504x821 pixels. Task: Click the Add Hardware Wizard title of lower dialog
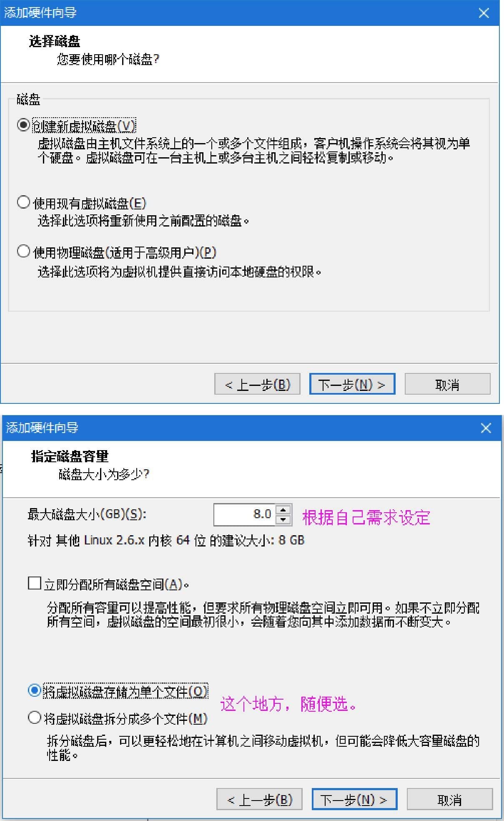pyautogui.click(x=42, y=428)
